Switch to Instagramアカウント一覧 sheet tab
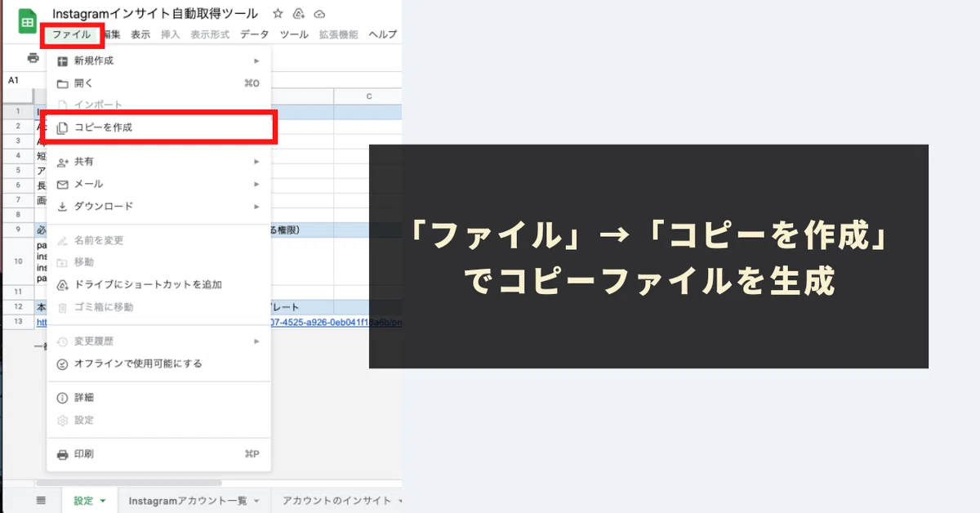Viewport: 980px width, 513px height. click(x=187, y=501)
